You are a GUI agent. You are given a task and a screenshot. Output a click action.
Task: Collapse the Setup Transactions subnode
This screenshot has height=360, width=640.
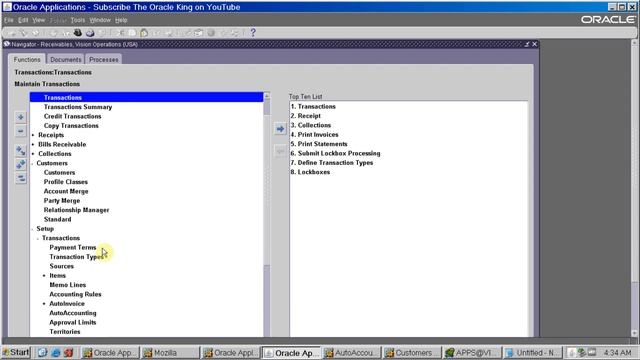click(38, 238)
